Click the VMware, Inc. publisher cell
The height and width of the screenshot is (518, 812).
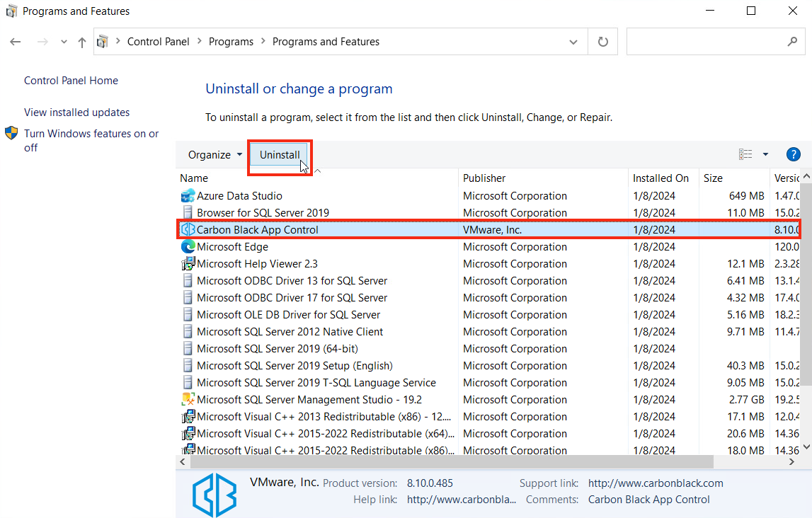pyautogui.click(x=493, y=230)
